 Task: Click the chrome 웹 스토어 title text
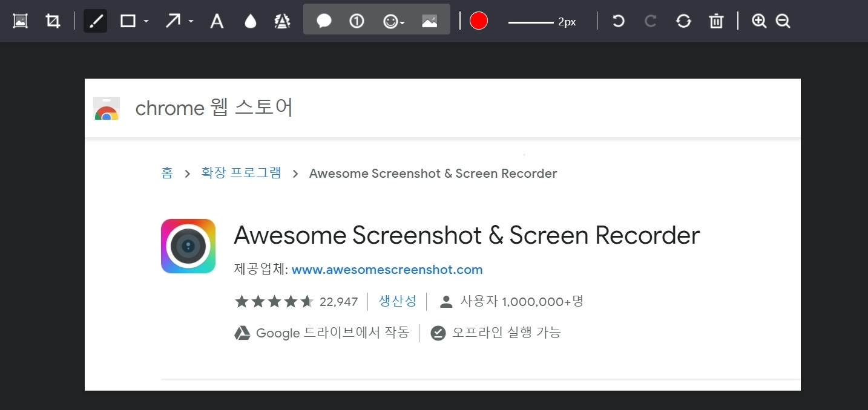coord(214,108)
